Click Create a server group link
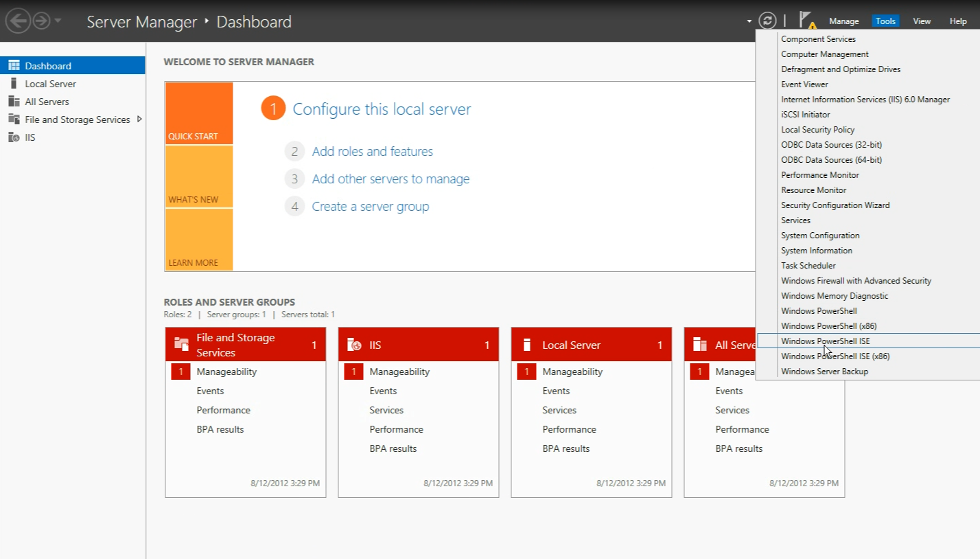Image resolution: width=980 pixels, height=559 pixels. tap(370, 207)
